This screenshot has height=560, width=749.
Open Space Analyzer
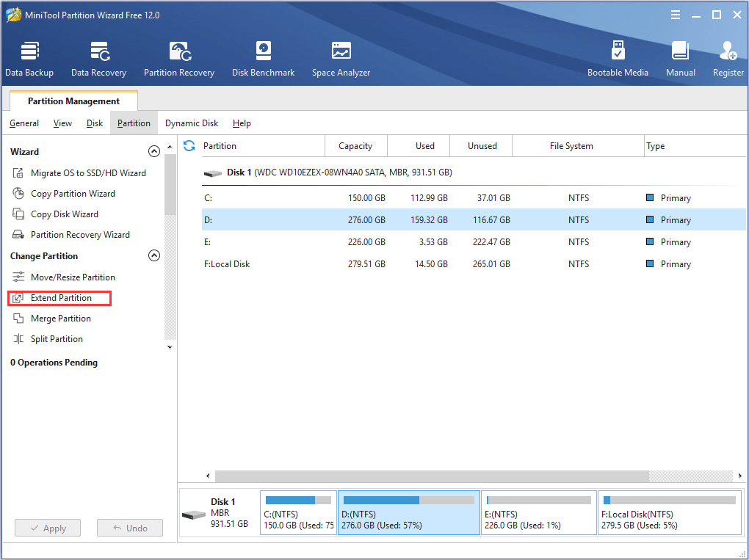[341, 59]
